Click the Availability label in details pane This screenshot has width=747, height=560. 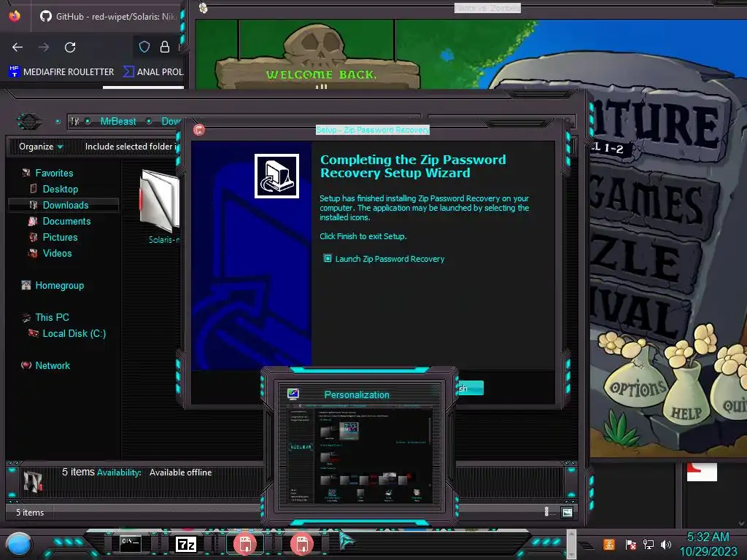click(119, 472)
